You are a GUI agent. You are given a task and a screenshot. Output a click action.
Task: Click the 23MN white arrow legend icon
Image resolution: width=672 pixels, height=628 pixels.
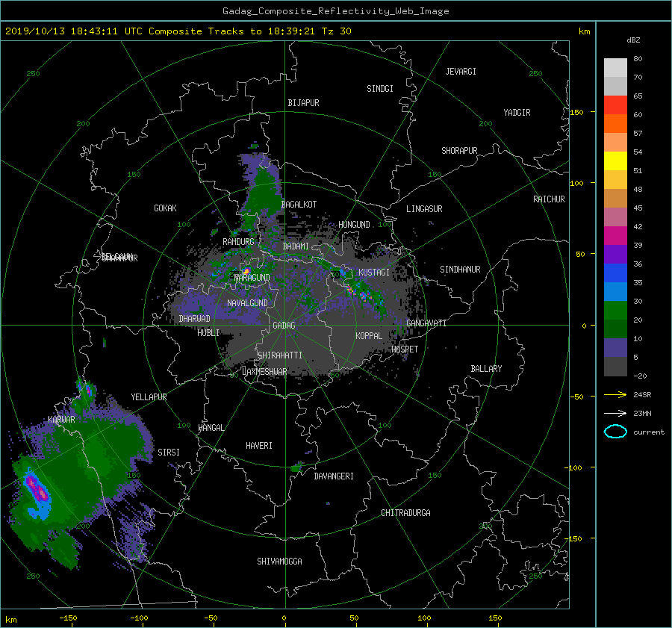615,413
